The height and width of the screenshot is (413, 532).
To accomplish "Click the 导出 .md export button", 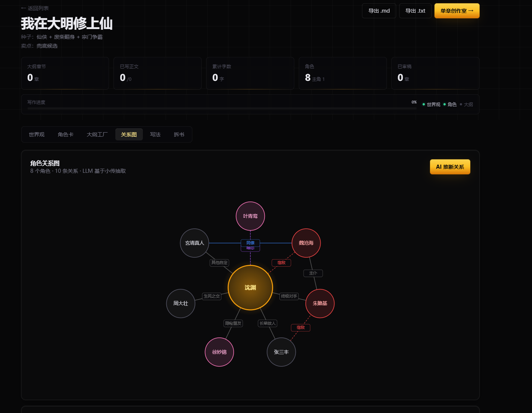I will tap(379, 11).
